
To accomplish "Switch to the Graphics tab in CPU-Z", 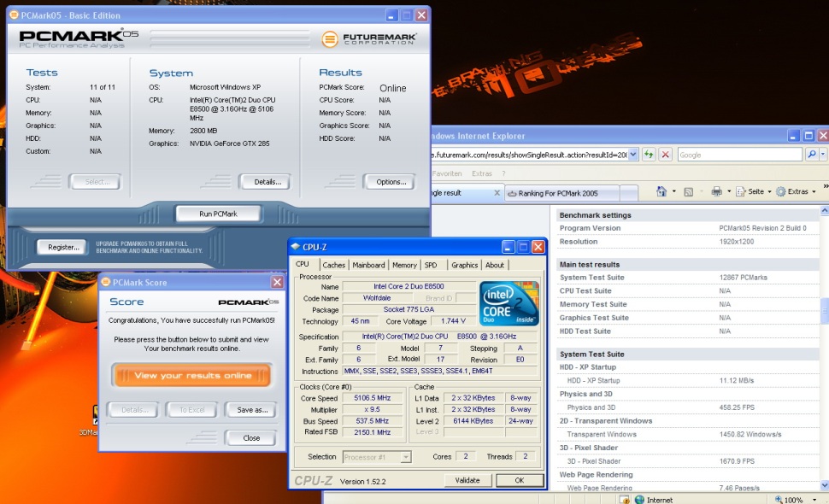I will point(465,265).
